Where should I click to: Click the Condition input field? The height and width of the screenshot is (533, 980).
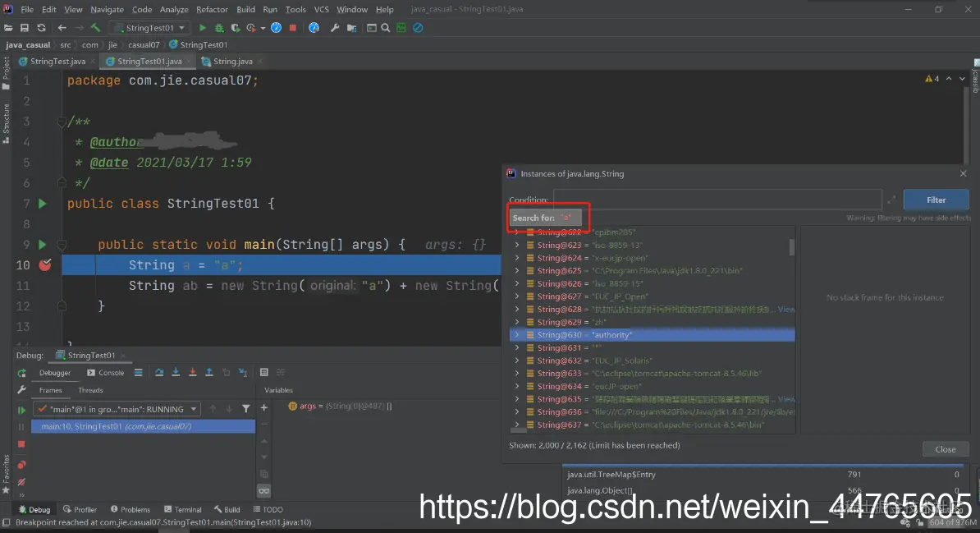(x=717, y=200)
